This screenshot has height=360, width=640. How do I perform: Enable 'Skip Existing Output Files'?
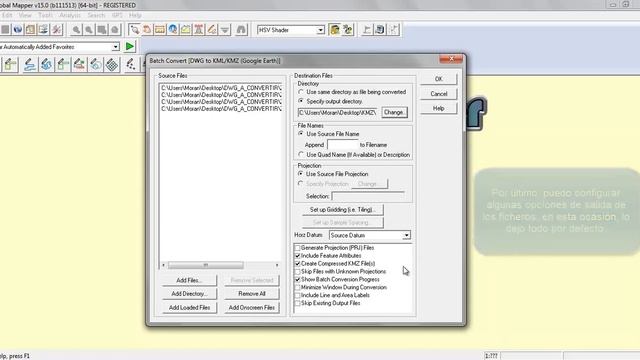[x=298, y=303]
